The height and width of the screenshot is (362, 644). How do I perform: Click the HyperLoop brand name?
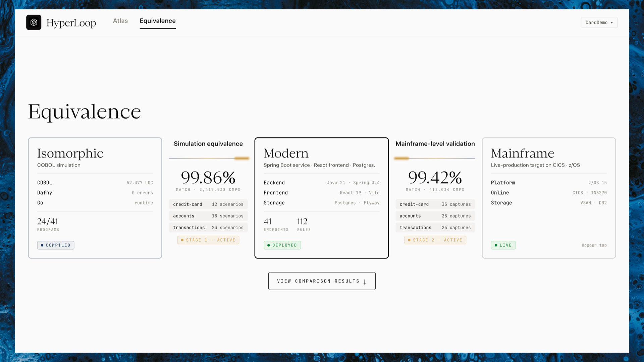[x=71, y=23]
